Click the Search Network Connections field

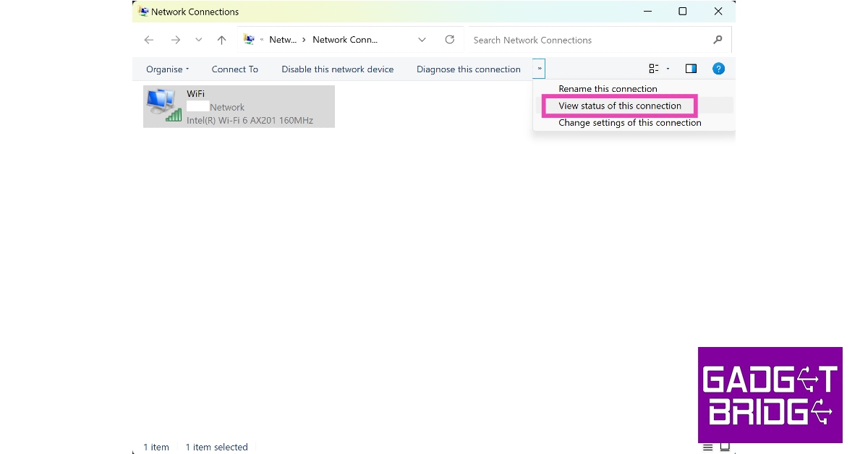[x=586, y=40]
